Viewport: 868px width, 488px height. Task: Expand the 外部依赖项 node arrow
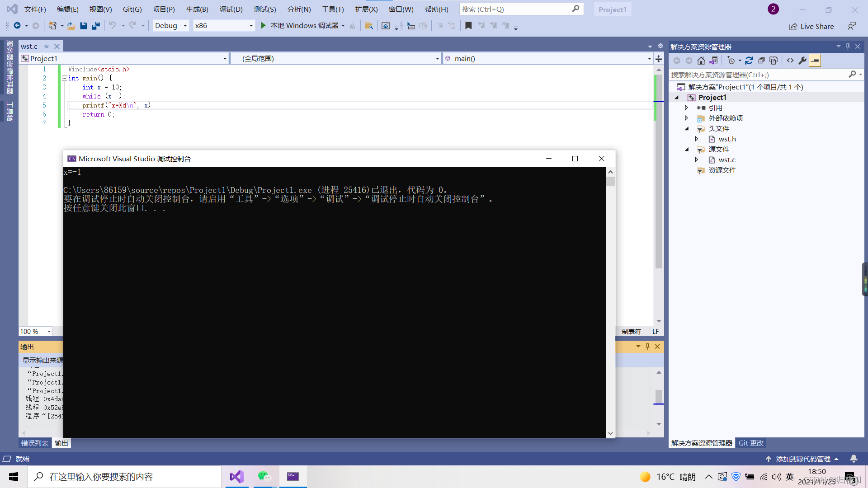click(x=686, y=118)
